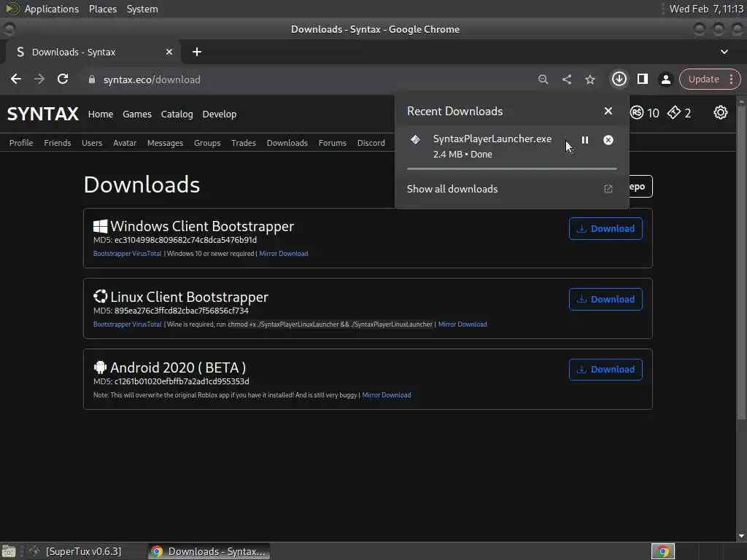Click the page vertical scrollbar
Screen dimensions: 747x560
click(741, 262)
